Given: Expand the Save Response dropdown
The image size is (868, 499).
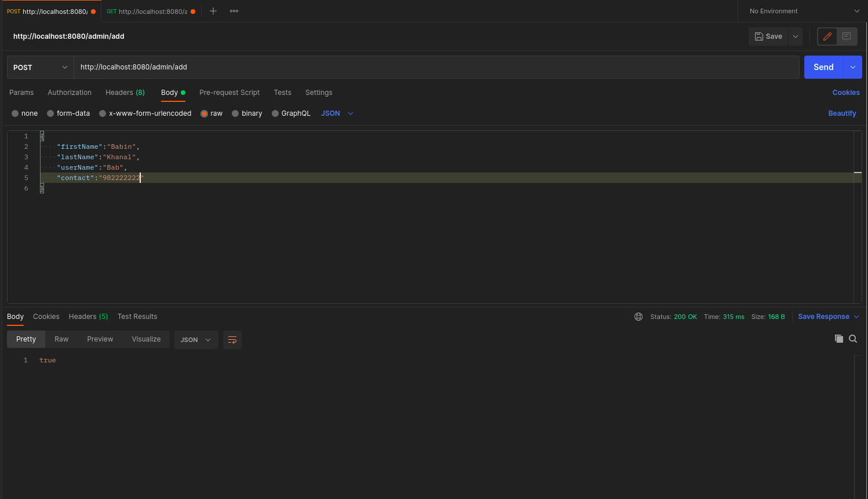Looking at the screenshot, I should [x=856, y=317].
